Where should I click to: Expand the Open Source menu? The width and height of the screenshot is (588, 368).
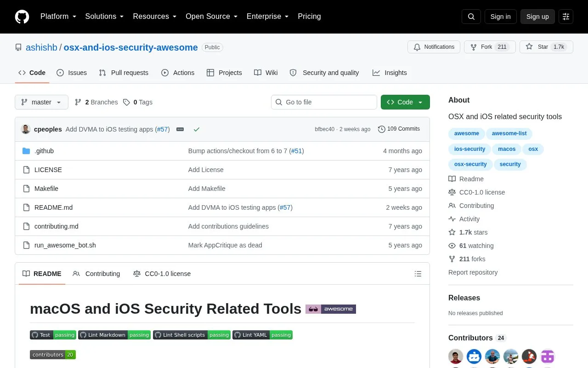coord(212,17)
